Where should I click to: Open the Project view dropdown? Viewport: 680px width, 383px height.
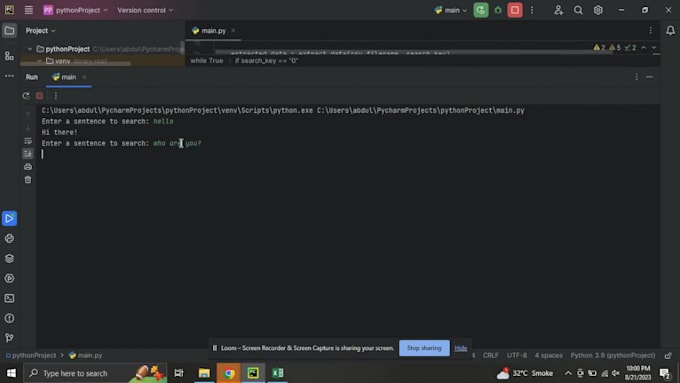point(40,30)
